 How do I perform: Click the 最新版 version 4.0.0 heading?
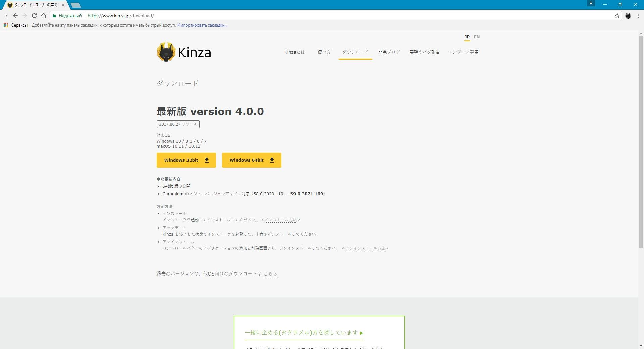pos(210,111)
